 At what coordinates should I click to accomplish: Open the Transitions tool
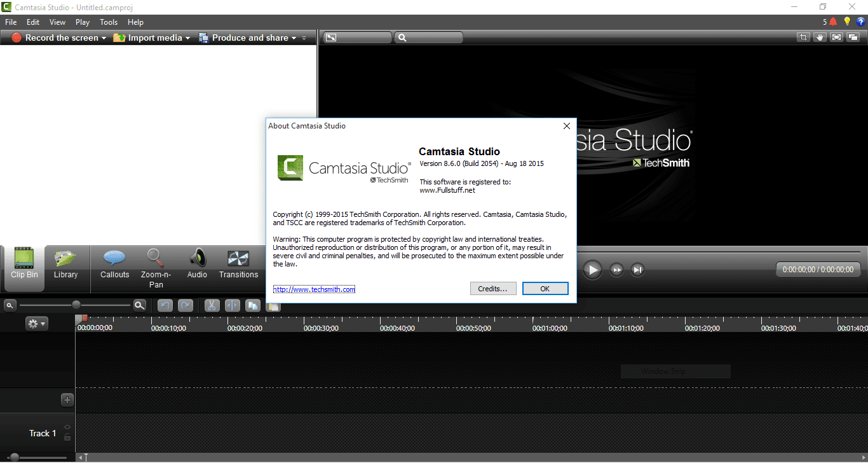[x=238, y=265]
